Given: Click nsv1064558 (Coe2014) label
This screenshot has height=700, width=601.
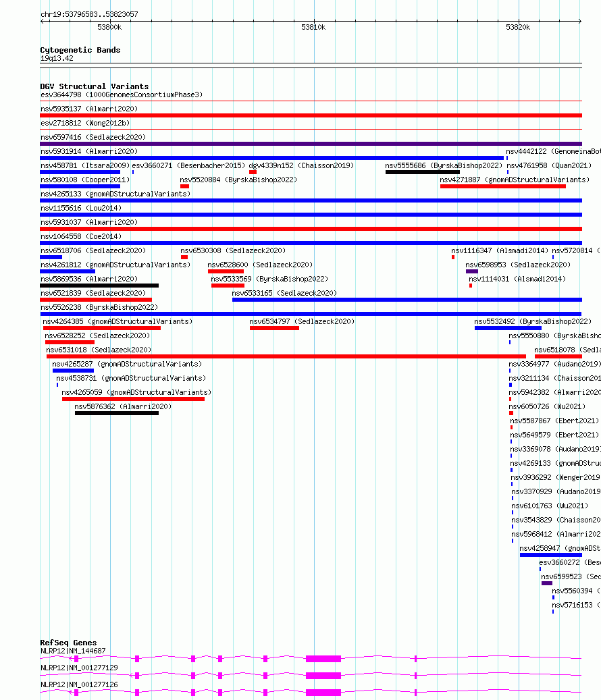Looking at the screenshot, I should tap(81, 237).
